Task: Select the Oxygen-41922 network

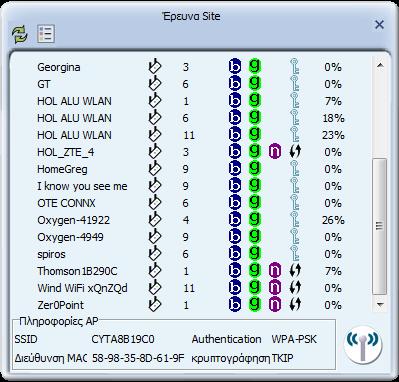Action: click(x=74, y=220)
